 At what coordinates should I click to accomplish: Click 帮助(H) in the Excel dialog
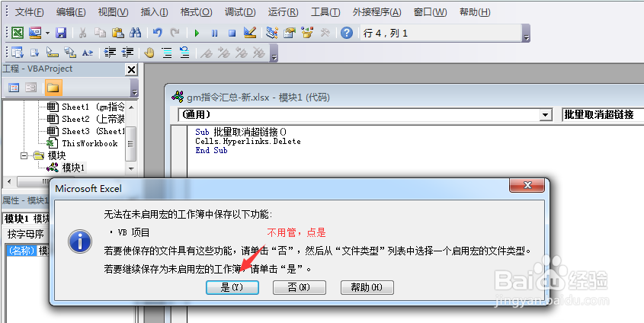tap(367, 287)
